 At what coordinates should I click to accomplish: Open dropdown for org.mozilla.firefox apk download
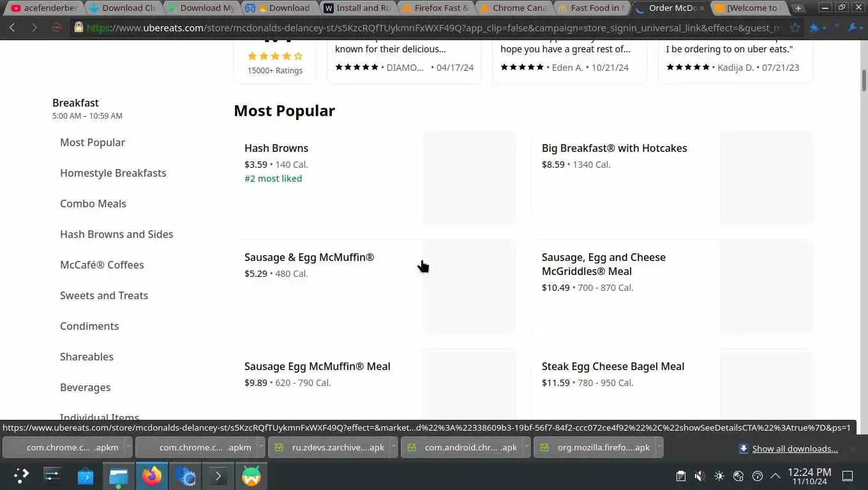tap(659, 447)
